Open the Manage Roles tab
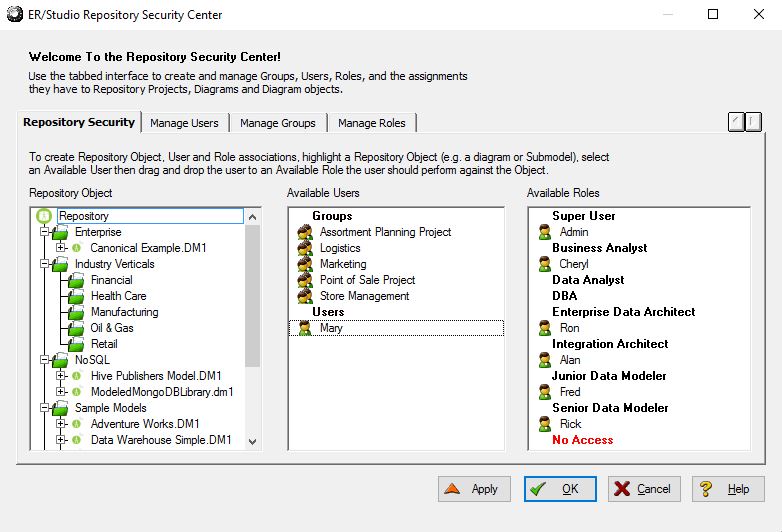Screen dimensions: 782x532 point(371,123)
